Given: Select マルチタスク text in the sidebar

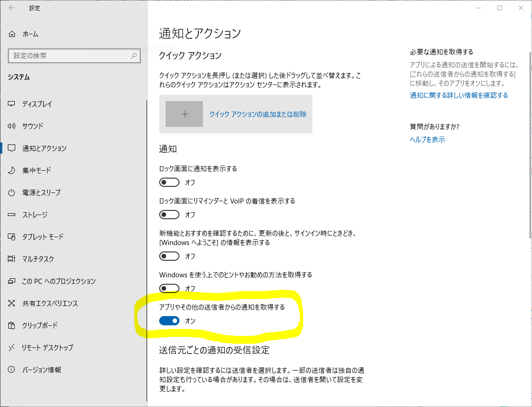Looking at the screenshot, I should point(38,259).
